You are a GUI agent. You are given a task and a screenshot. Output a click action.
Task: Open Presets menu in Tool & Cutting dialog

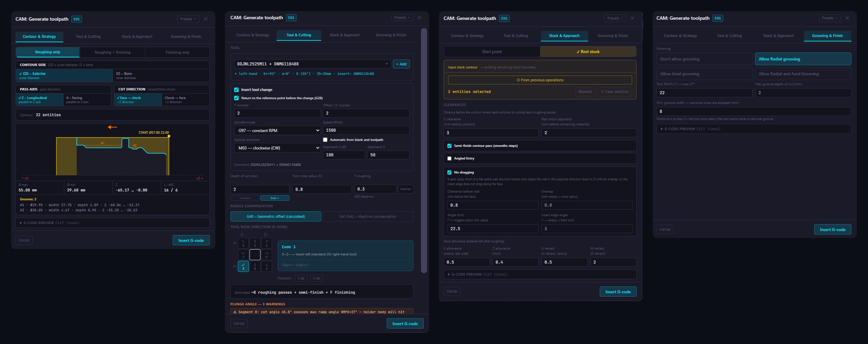click(402, 18)
